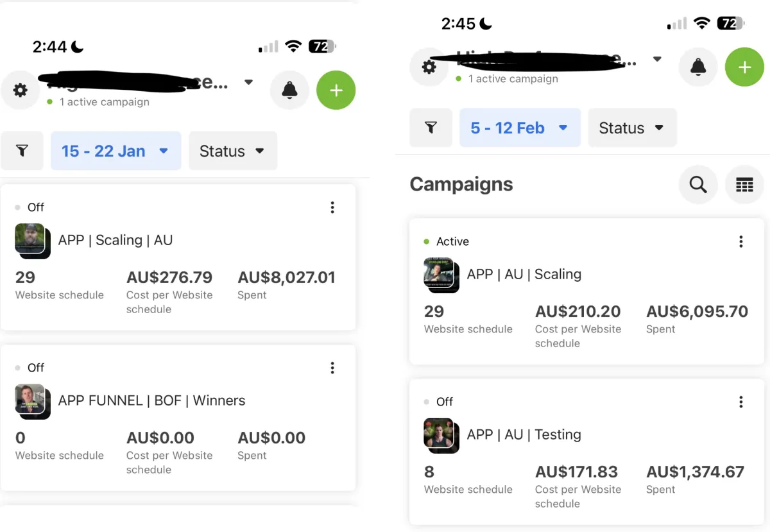Expand the 15 - 22 Jan date dropdown
Image resolution: width=770 pixels, height=532 pixels.
point(116,151)
